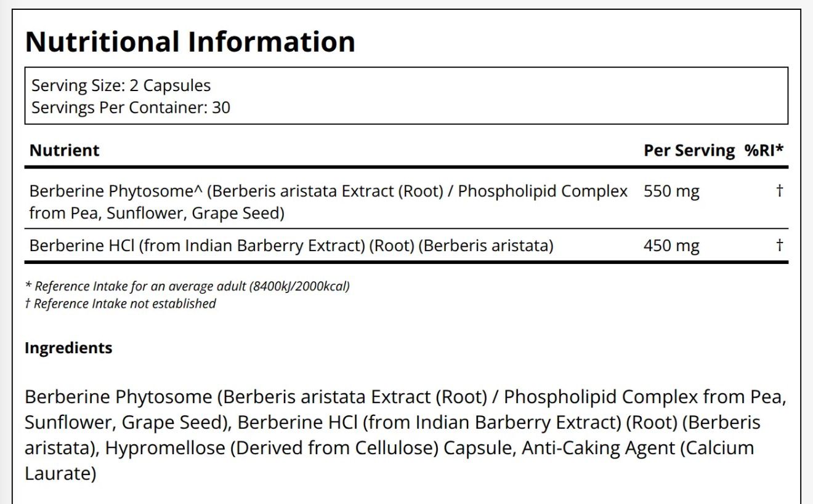Click the Nutrient column header

64,150
